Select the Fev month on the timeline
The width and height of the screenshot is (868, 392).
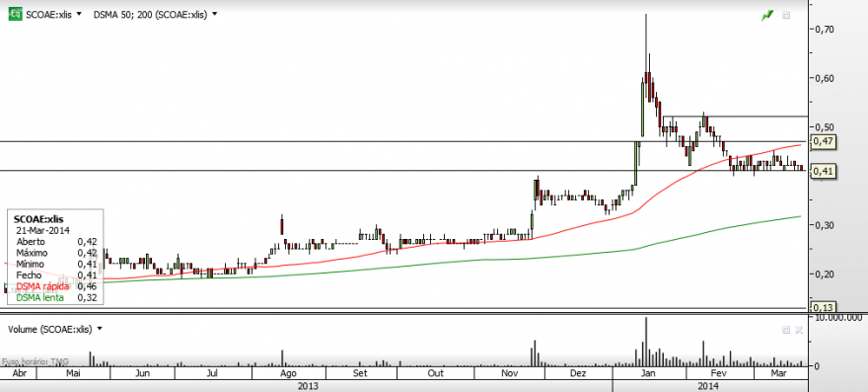point(718,373)
